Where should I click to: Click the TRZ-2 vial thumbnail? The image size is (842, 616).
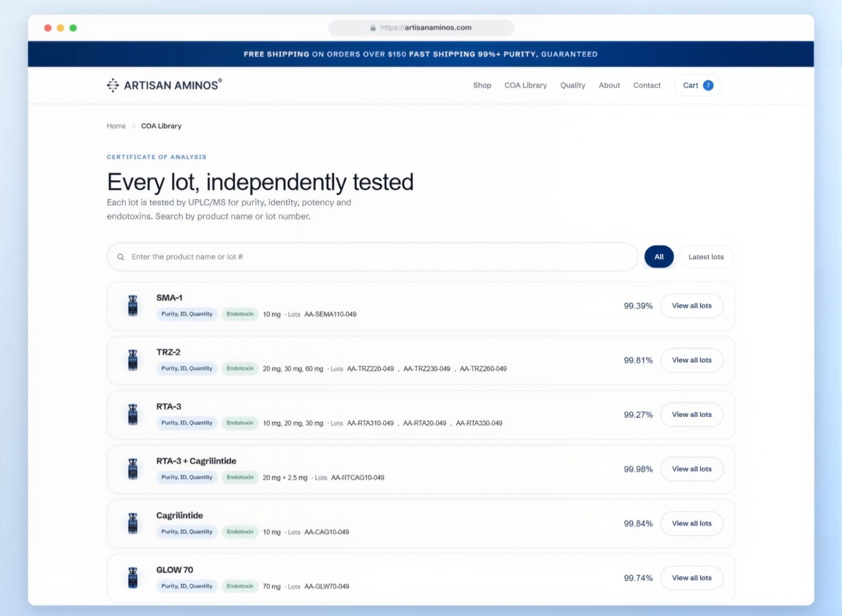coord(133,360)
